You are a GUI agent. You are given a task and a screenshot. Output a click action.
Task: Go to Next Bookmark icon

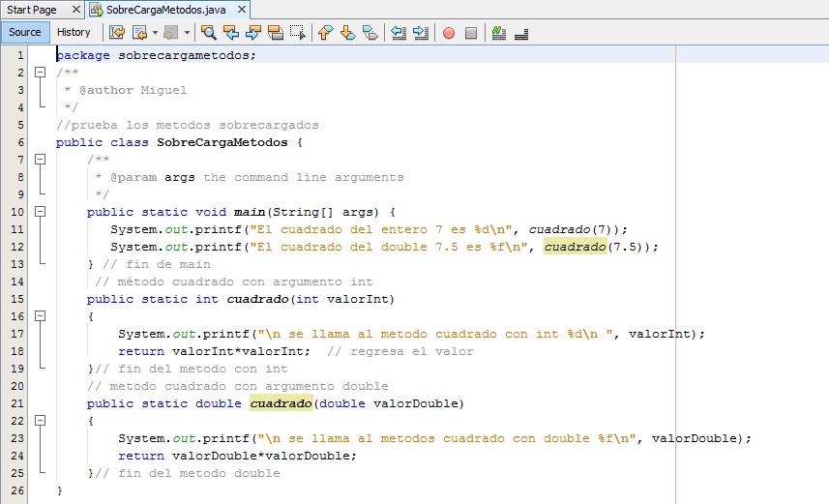coord(347,32)
